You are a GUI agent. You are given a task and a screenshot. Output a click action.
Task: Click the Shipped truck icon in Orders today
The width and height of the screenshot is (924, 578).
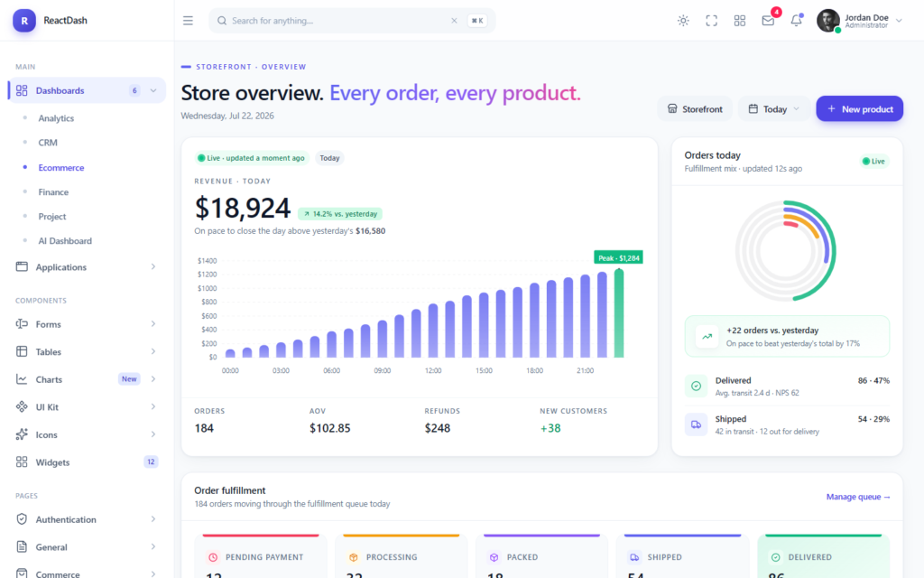coord(696,424)
